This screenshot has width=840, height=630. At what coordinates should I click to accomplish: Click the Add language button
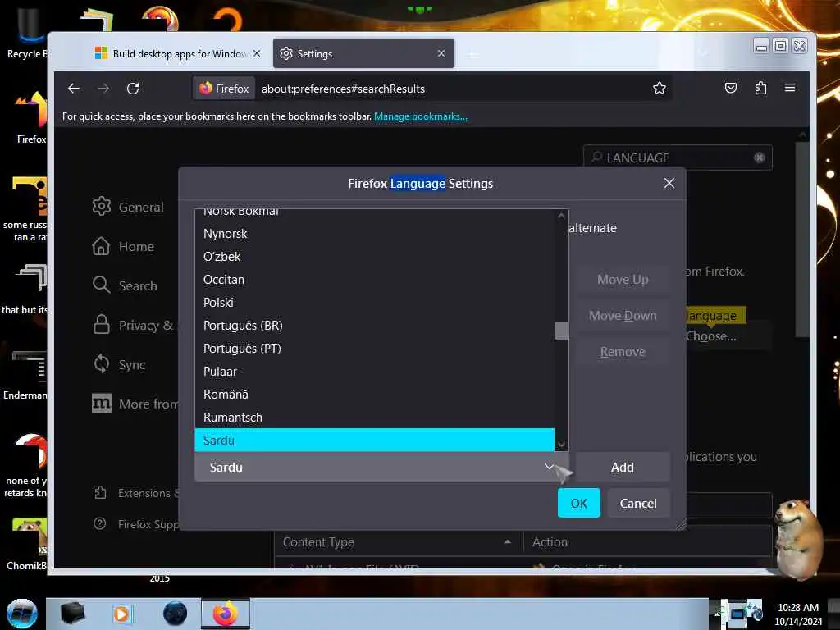pos(623,467)
